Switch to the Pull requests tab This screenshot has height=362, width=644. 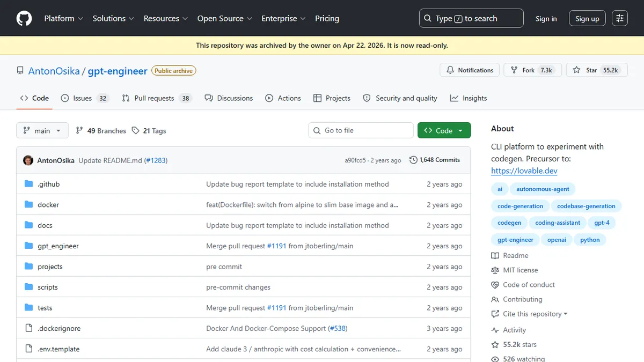(157, 98)
